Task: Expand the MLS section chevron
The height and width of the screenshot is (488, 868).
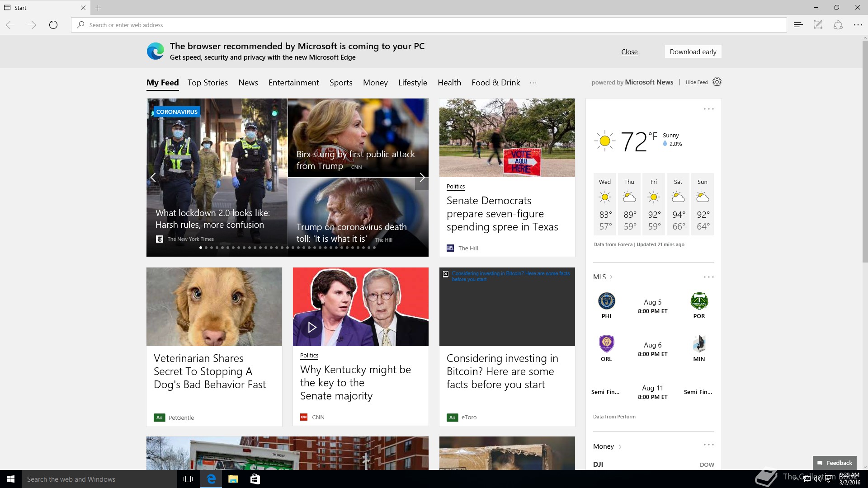Action: point(611,277)
